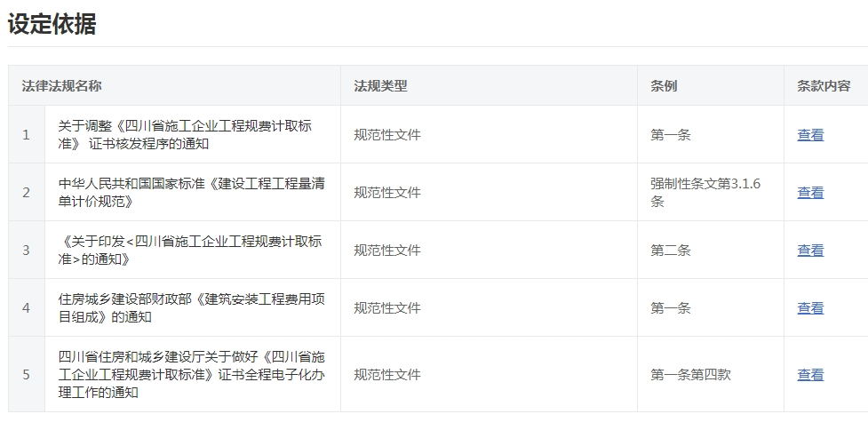Click 查看 link in row 5
The image size is (868, 430).
[809, 375]
